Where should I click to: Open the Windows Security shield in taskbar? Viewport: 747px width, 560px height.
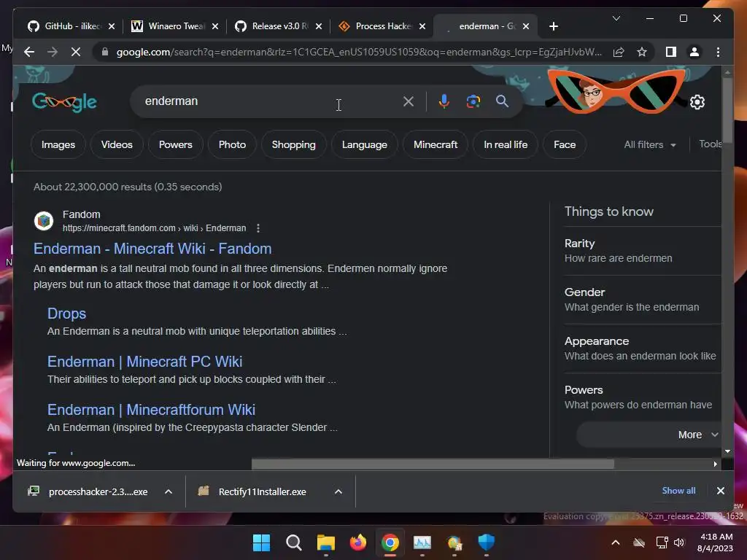(x=487, y=542)
